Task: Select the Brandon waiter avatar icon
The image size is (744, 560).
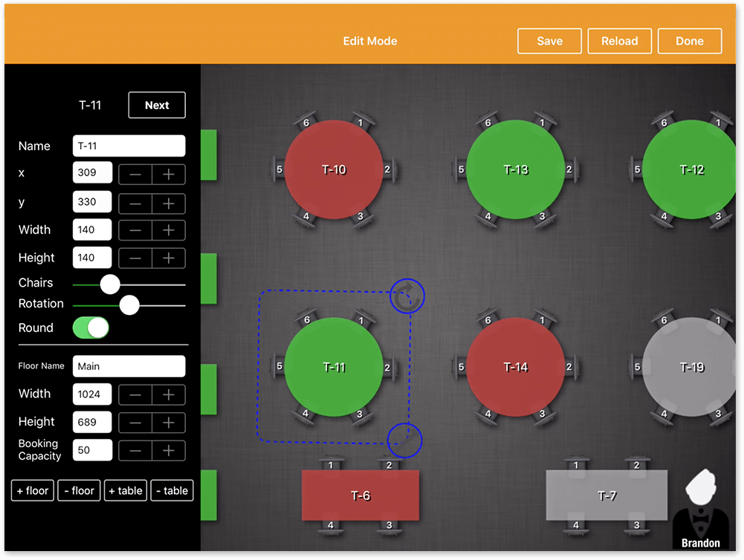Action: pos(701,509)
